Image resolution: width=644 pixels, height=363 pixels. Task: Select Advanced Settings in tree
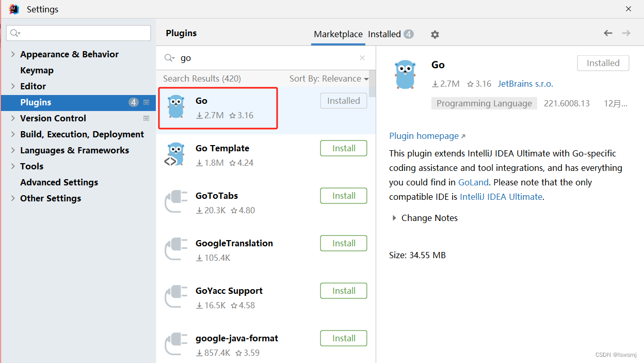point(59,182)
